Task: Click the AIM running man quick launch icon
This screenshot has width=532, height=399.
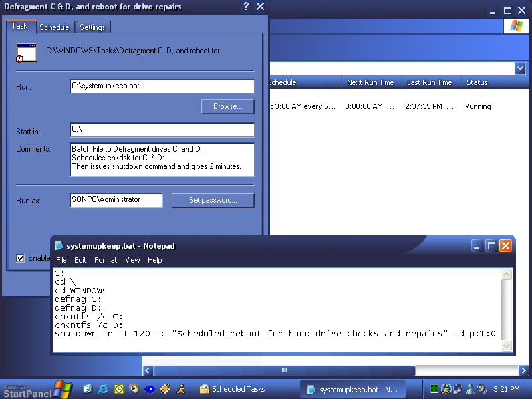Action: point(180,389)
